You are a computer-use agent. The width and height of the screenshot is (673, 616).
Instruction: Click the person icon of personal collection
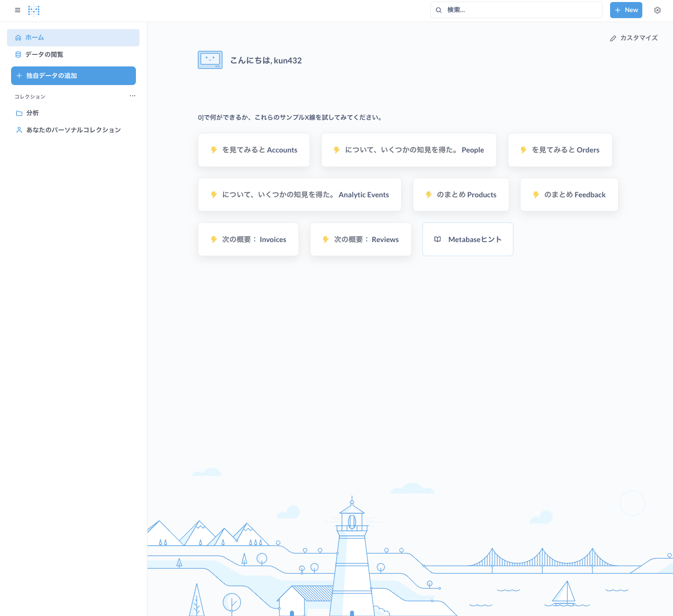pos(19,130)
